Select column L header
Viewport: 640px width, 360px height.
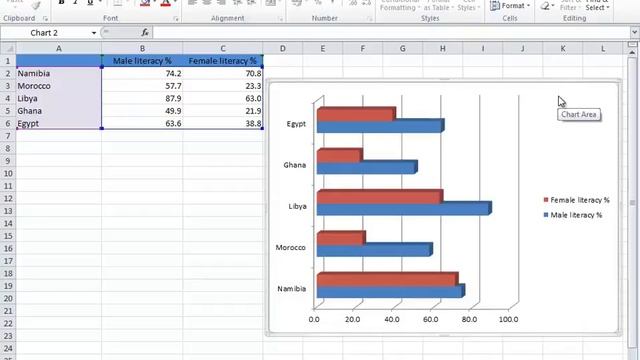click(x=603, y=49)
